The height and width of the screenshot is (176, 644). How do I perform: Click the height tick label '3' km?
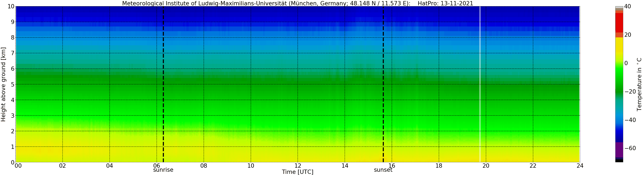click(x=12, y=116)
